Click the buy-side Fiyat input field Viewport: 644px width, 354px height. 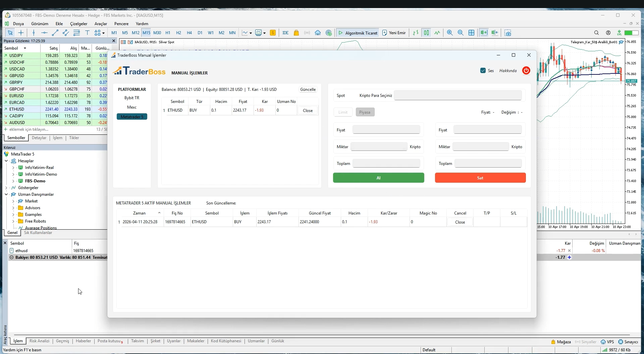[386, 130]
